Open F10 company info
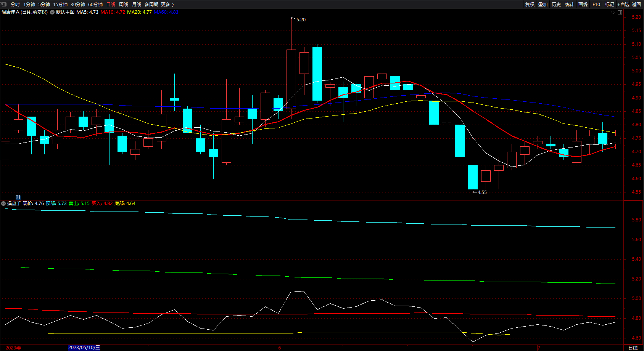Screen dimensions: 644x351 pyautogui.click(x=596, y=5)
